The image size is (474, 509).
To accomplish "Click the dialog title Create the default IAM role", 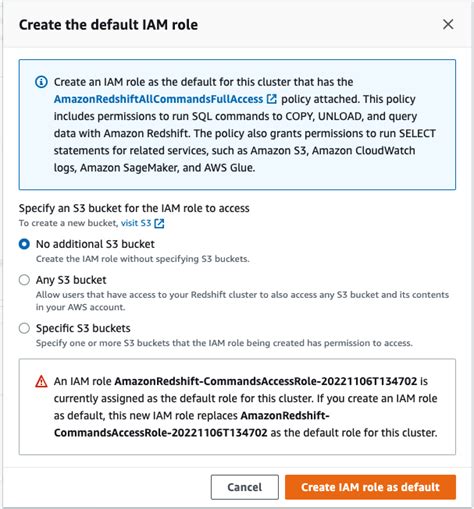I will [108, 25].
